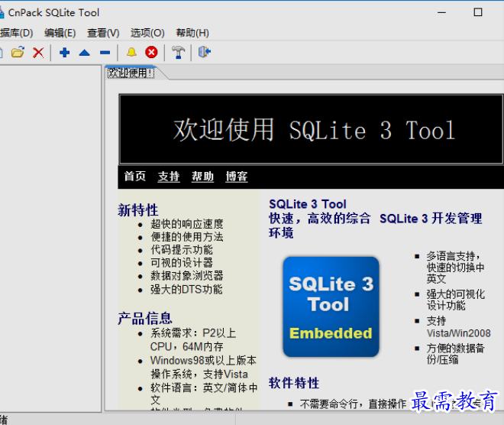Select the 欢迎使用! tab
This screenshot has height=425, width=504.
tap(131, 73)
